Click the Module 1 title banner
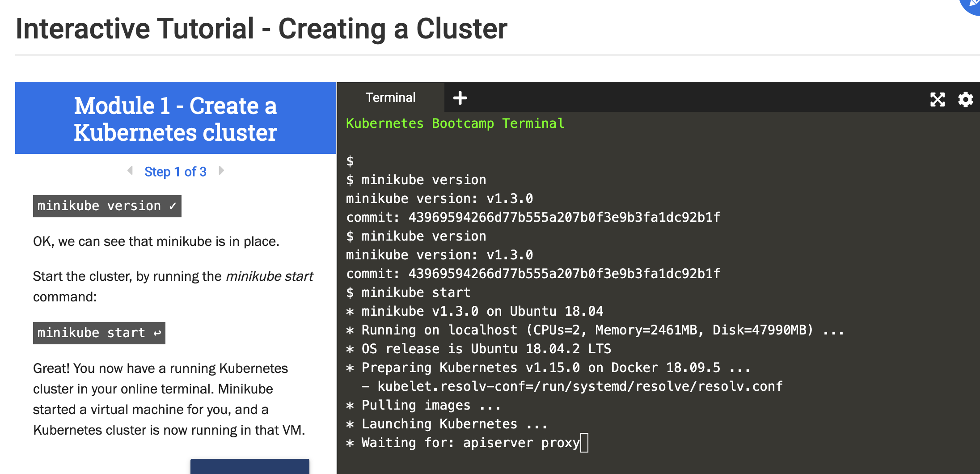This screenshot has width=980, height=474. tap(176, 118)
